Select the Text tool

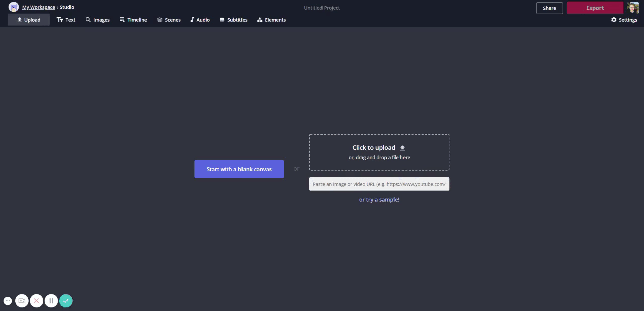coord(66,20)
